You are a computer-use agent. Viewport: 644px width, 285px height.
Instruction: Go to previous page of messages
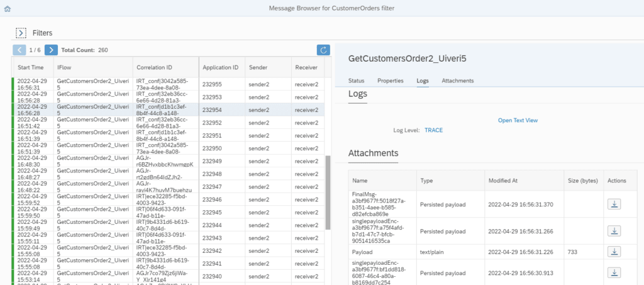19,50
